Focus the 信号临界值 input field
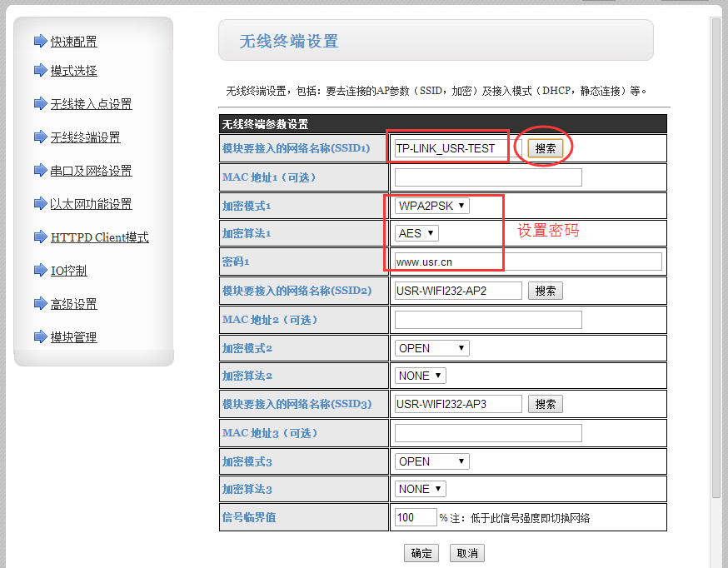 (x=416, y=517)
